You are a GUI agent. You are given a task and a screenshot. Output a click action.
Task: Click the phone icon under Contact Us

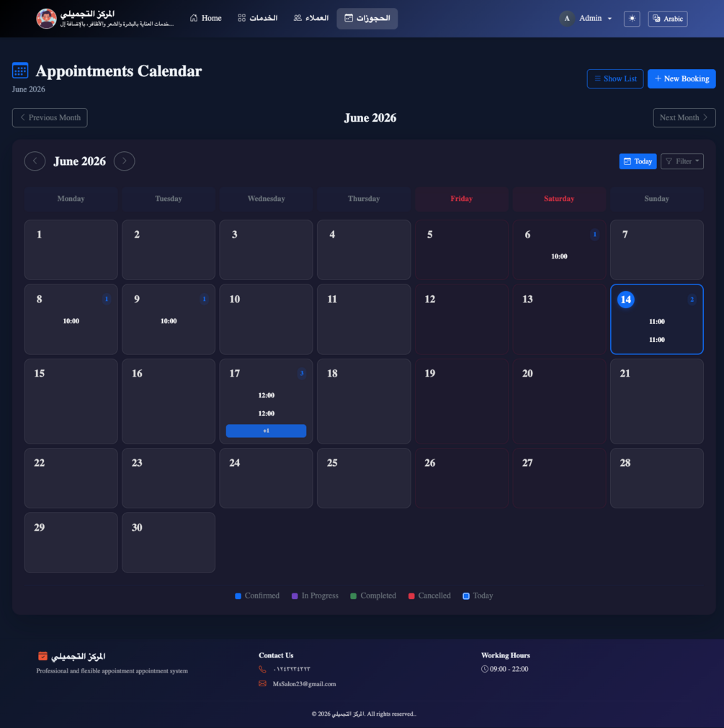pyautogui.click(x=262, y=669)
